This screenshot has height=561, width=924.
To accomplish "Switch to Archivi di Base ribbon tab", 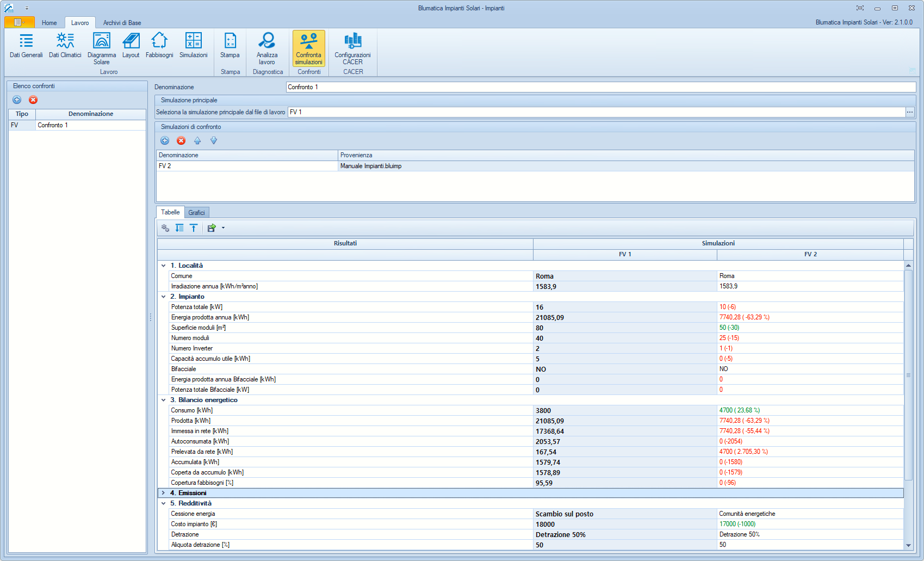I will 122,23.
